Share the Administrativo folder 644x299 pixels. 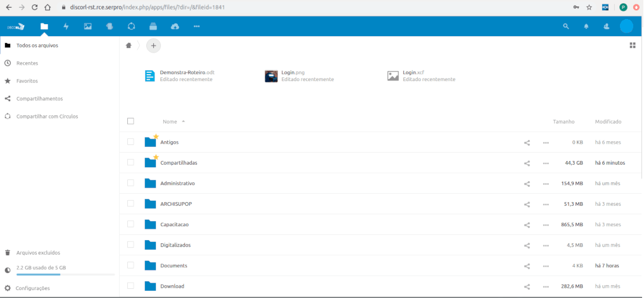pyautogui.click(x=527, y=184)
